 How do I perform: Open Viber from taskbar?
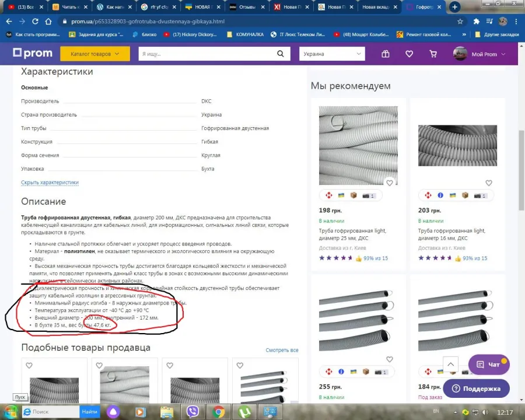(x=193, y=412)
